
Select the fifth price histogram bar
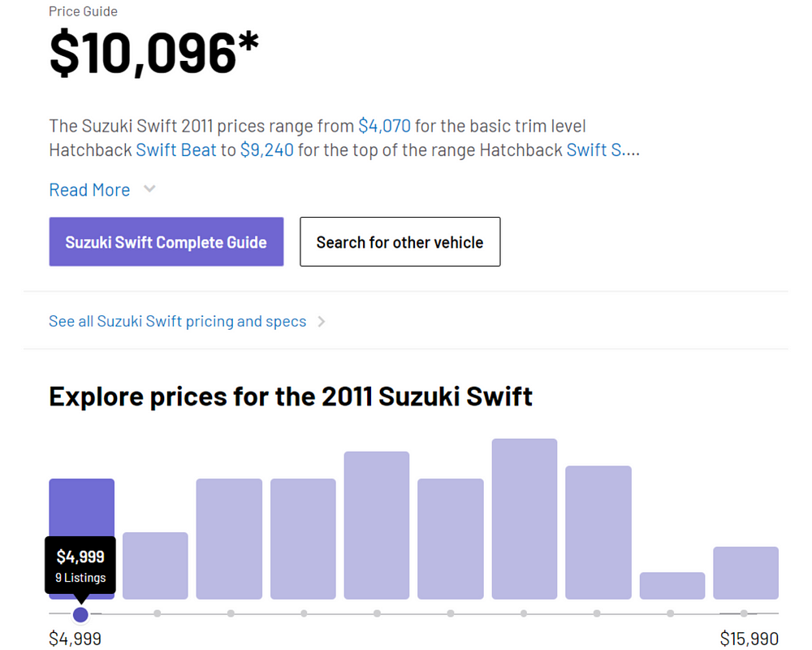(x=377, y=525)
